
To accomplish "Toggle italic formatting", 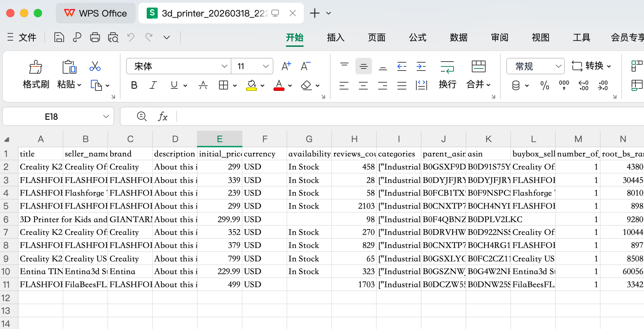I will 153,85.
